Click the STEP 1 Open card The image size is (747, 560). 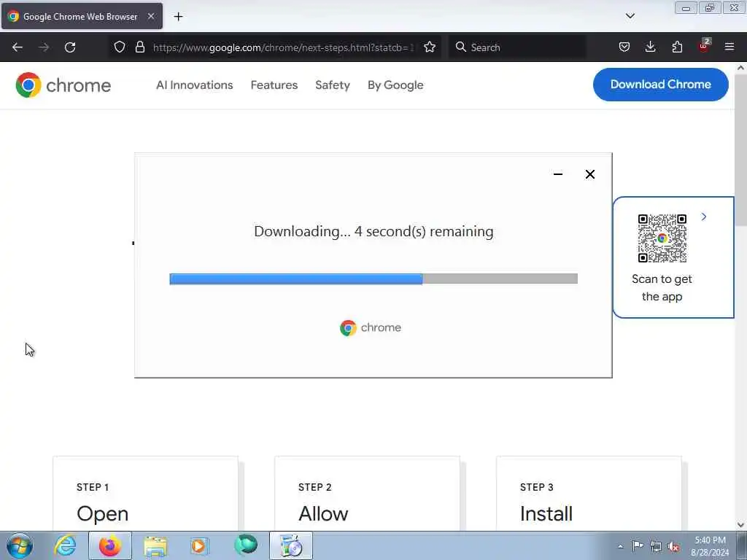[145, 494]
